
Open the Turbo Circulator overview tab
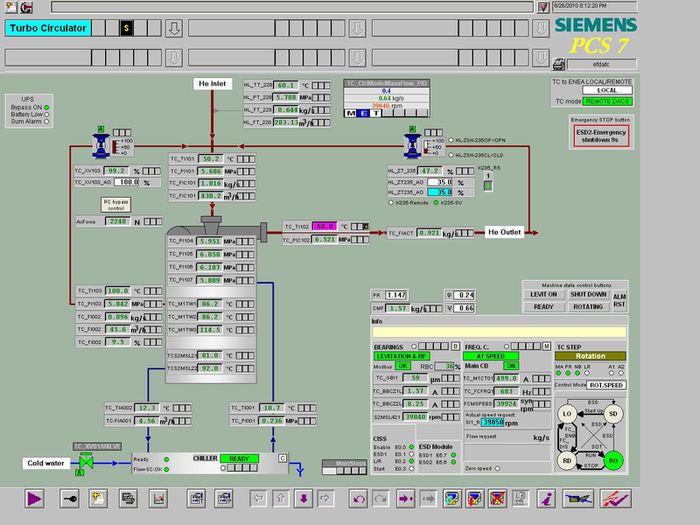[x=48, y=28]
